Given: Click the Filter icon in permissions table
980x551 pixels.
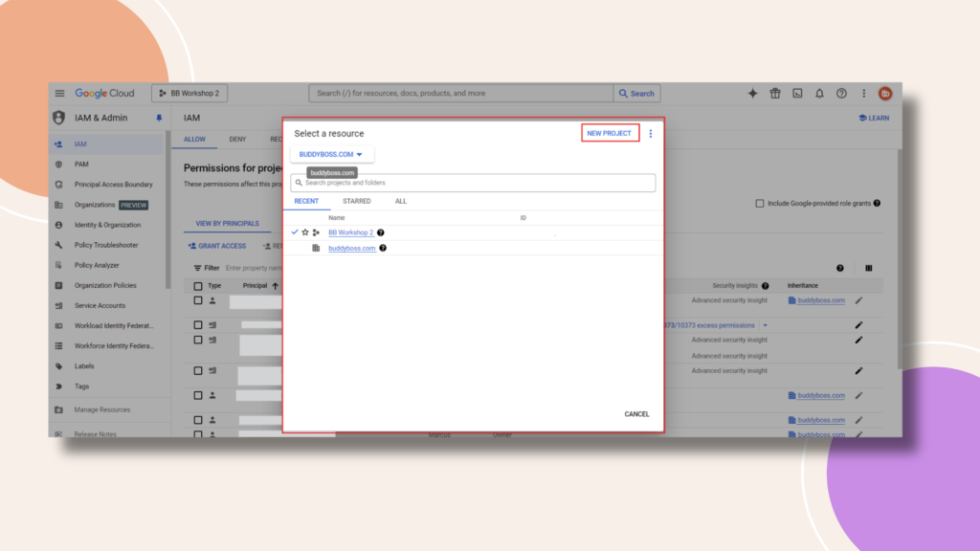Looking at the screenshot, I should (x=197, y=268).
